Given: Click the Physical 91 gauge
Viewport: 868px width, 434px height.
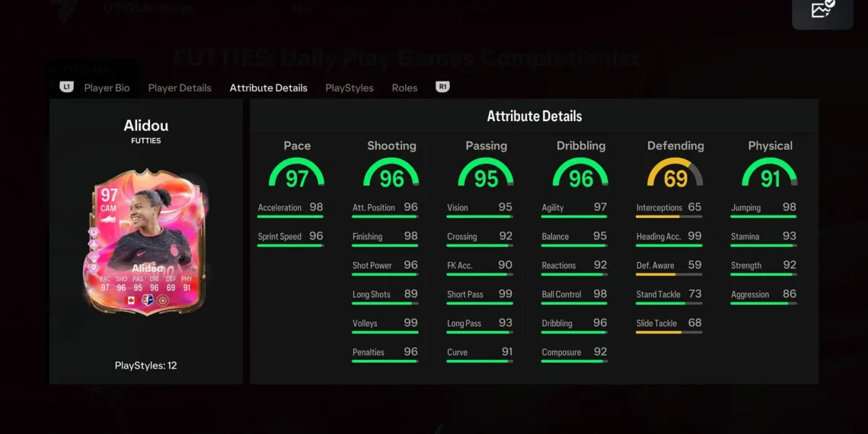Looking at the screenshot, I should click(770, 174).
